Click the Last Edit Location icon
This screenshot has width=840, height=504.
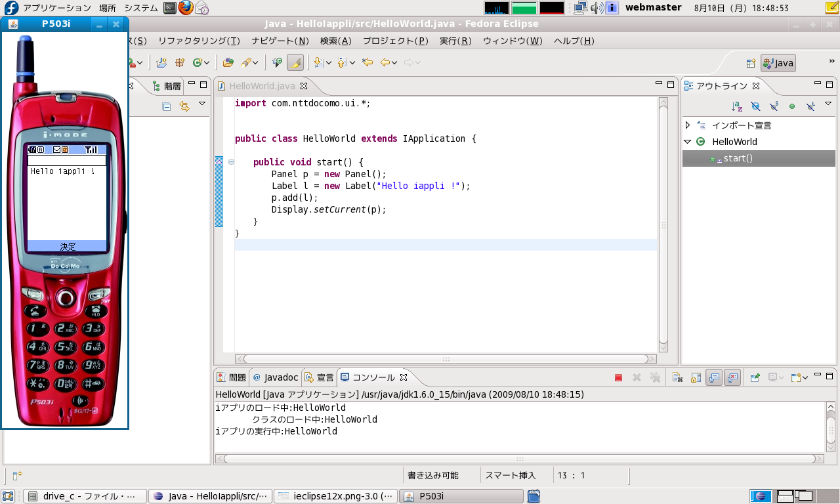coord(368,62)
